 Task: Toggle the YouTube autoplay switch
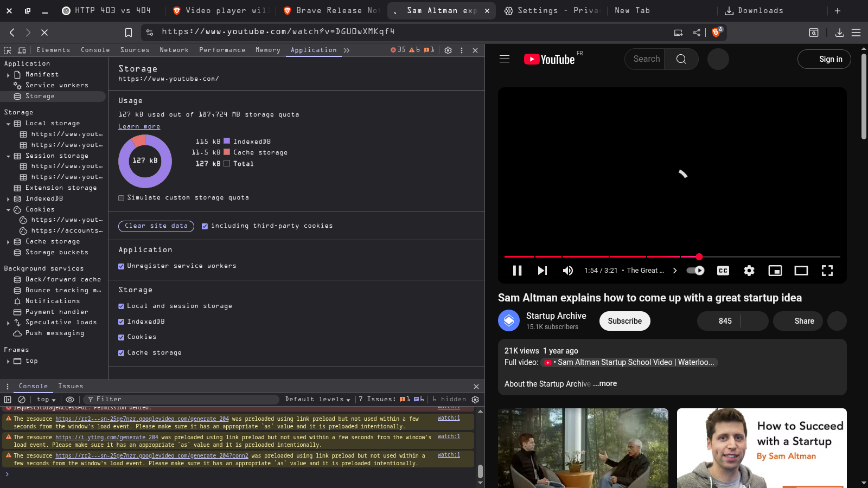(x=695, y=271)
